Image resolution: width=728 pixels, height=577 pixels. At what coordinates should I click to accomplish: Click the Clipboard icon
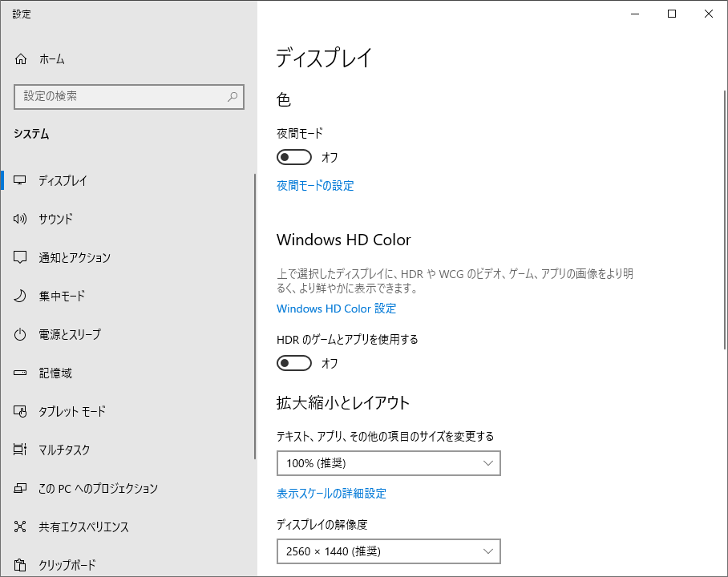coord(20,565)
